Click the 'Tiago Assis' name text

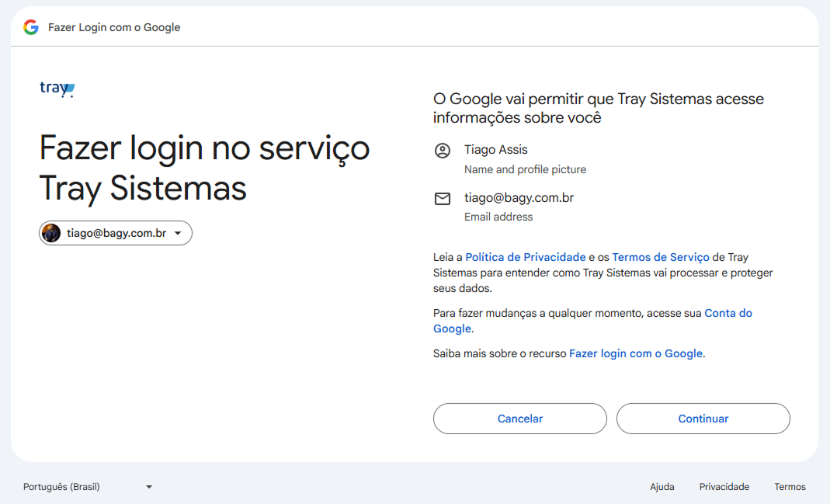tap(496, 150)
